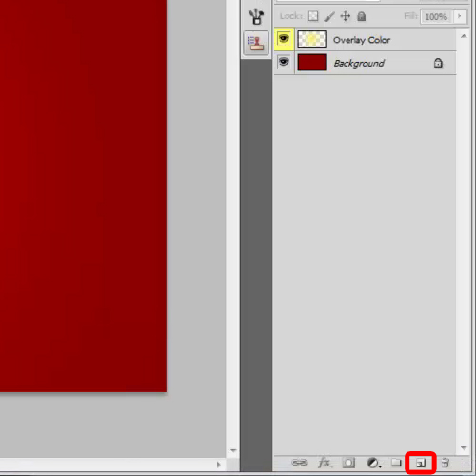This screenshot has height=476, width=476.
Task: Select the Background layer name
Action: [x=359, y=63]
